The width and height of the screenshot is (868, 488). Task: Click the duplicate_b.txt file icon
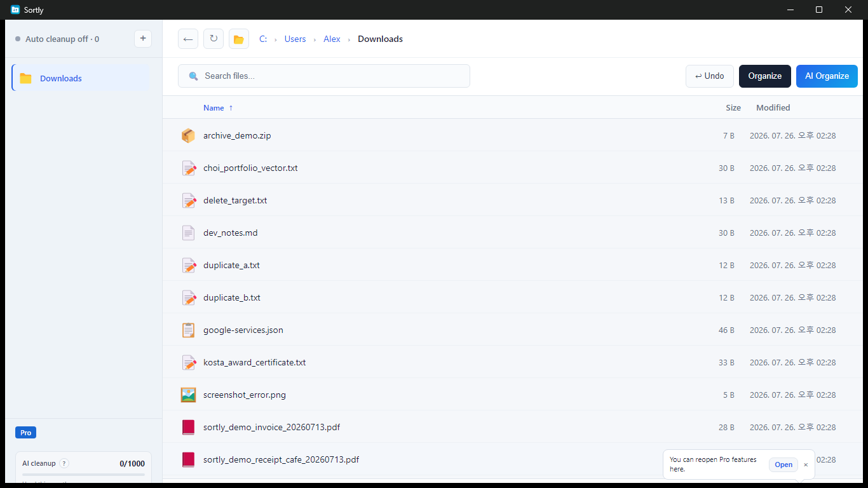(x=188, y=297)
